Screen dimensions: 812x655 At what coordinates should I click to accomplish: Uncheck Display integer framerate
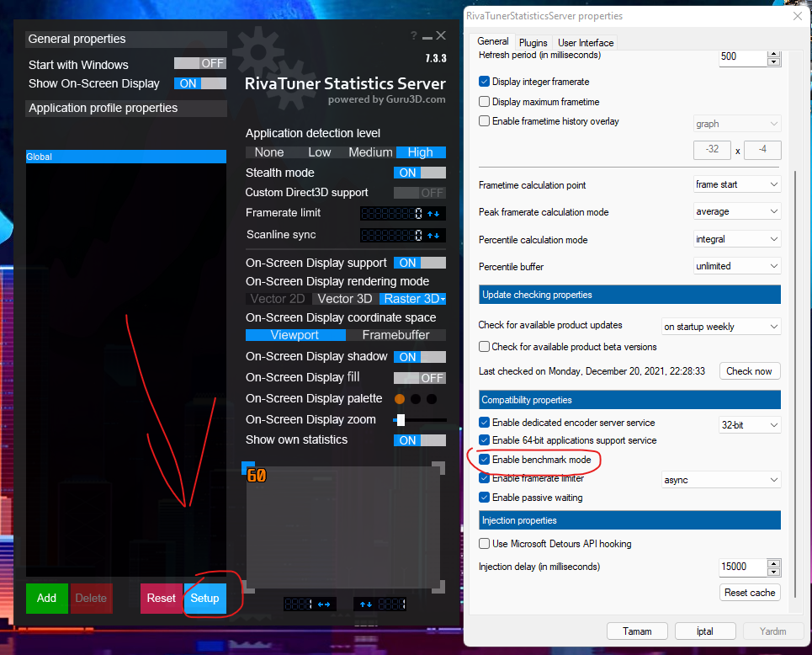tap(484, 82)
